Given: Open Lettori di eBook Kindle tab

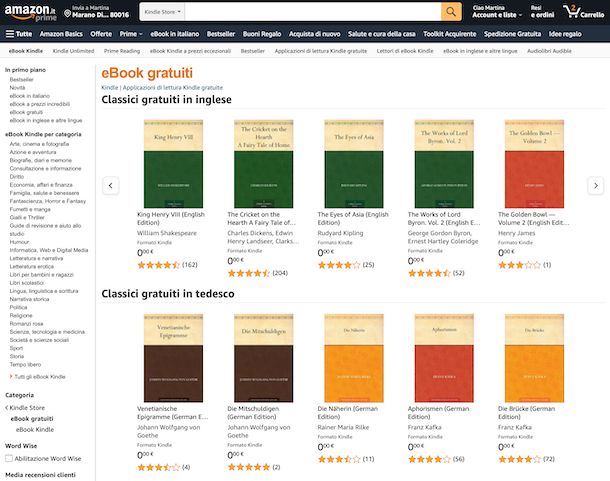Looking at the screenshot, I should (x=405, y=51).
